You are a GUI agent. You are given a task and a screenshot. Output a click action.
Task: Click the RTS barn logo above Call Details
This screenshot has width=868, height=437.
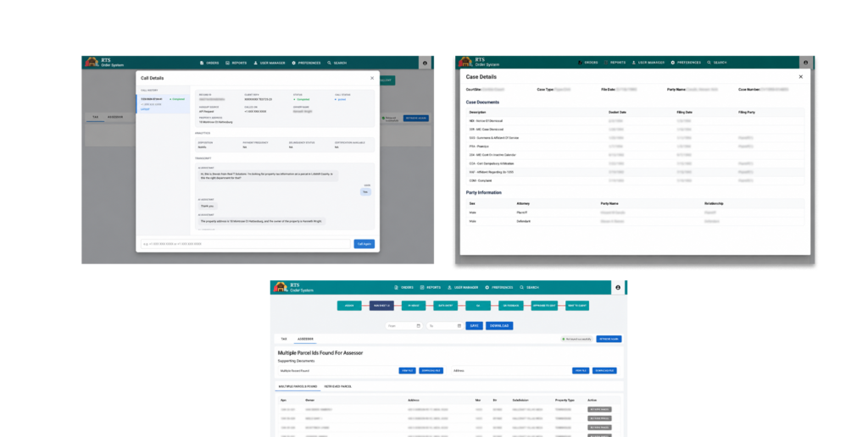(x=92, y=63)
